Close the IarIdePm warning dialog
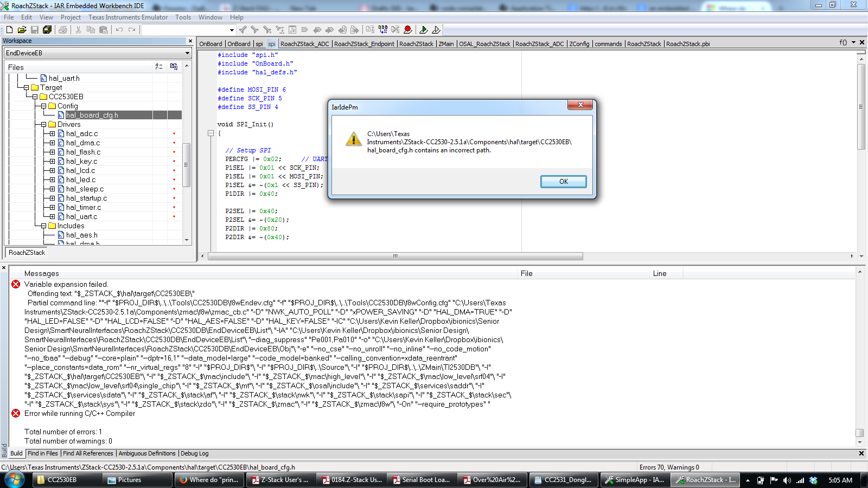 (x=580, y=105)
